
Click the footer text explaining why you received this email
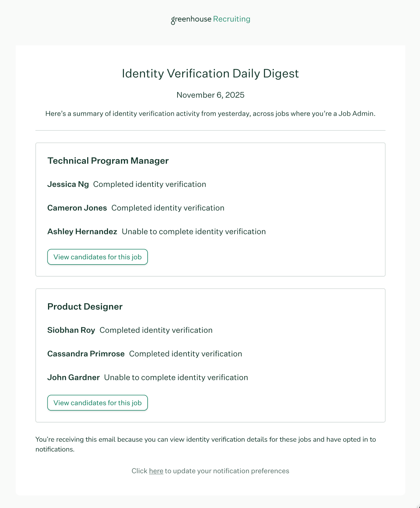205,444
